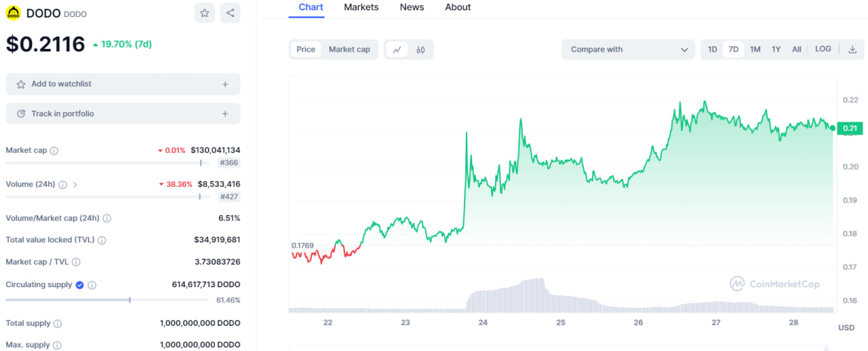
Task: Download chart data icon
Action: tap(852, 50)
